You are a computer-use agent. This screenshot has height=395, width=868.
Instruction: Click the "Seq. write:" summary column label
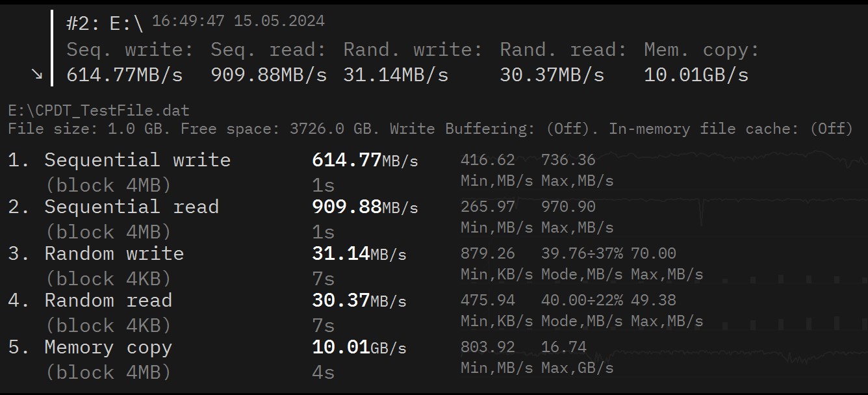point(130,50)
